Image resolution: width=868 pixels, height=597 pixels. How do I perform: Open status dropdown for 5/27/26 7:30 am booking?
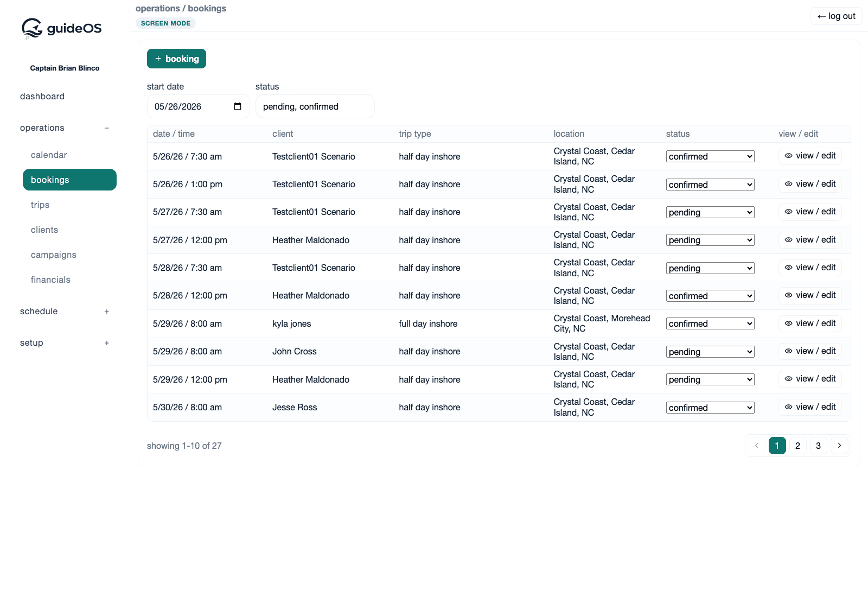(x=710, y=212)
